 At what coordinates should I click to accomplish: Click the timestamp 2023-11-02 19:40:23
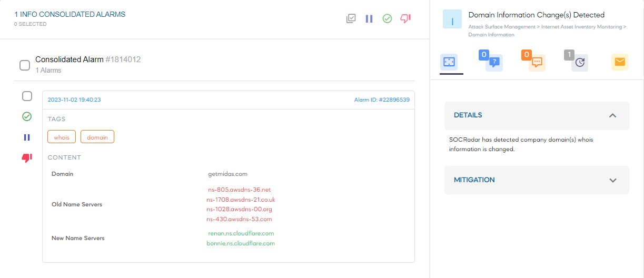pyautogui.click(x=74, y=100)
